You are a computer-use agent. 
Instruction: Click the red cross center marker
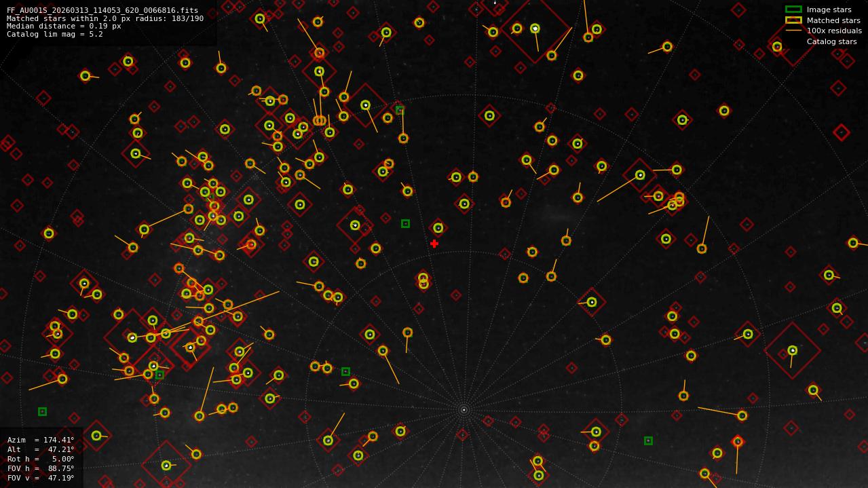pyautogui.click(x=434, y=244)
